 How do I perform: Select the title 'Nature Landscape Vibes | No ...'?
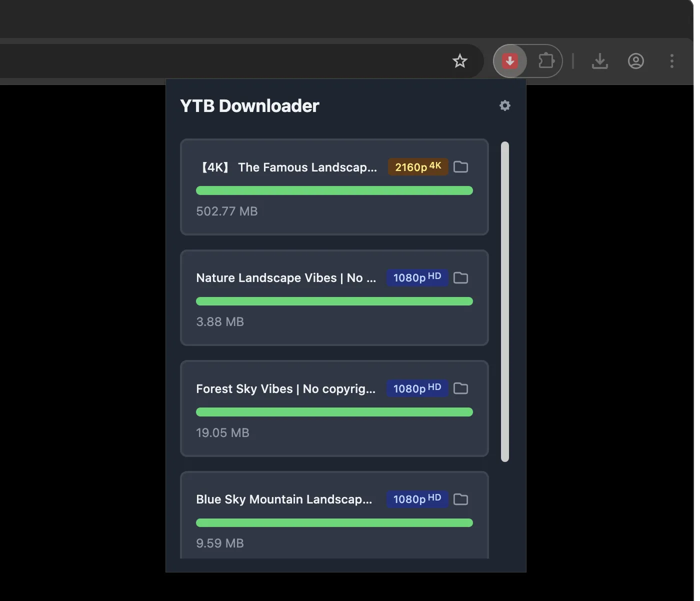point(286,277)
